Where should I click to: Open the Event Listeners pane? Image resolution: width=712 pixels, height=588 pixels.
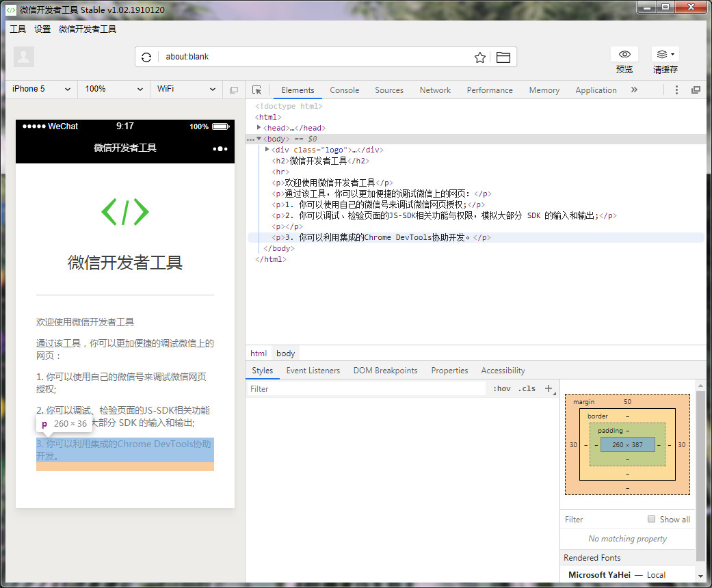tap(313, 371)
